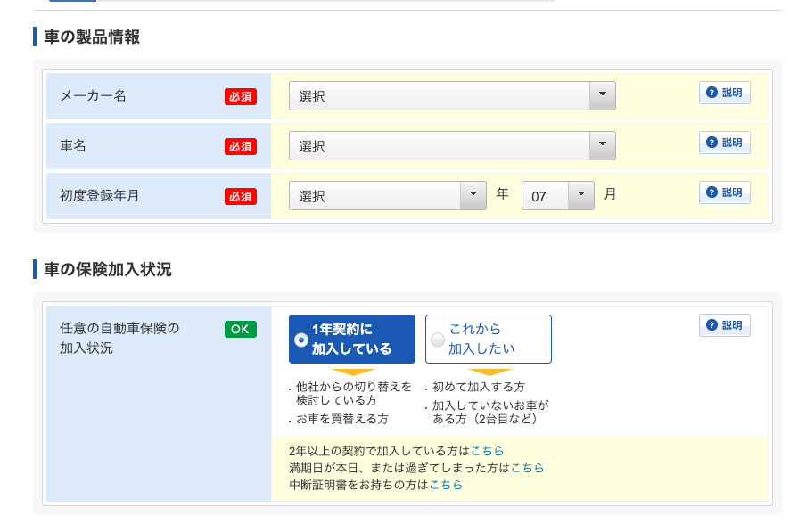Screen dimensions: 806x532
Task: Click the 車名 field label
Action: tap(73, 146)
